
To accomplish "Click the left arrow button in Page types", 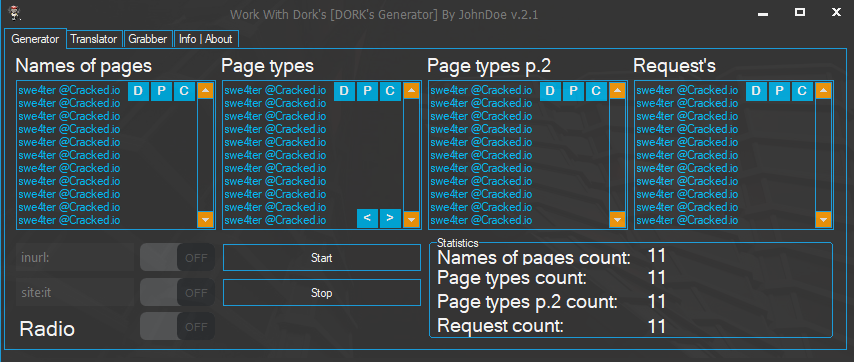I will (x=367, y=218).
